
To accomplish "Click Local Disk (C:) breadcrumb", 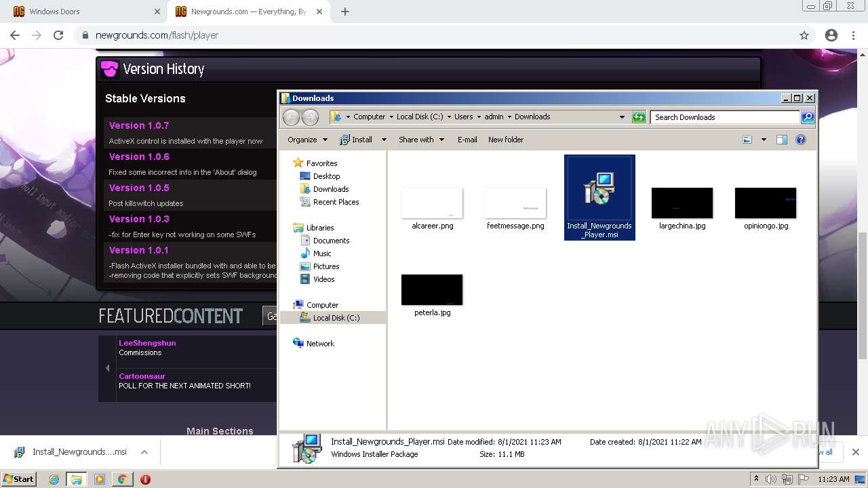I will 419,117.
